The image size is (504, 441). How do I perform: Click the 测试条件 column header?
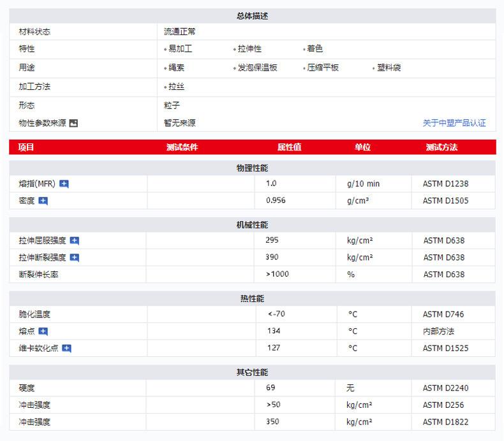[x=182, y=147]
